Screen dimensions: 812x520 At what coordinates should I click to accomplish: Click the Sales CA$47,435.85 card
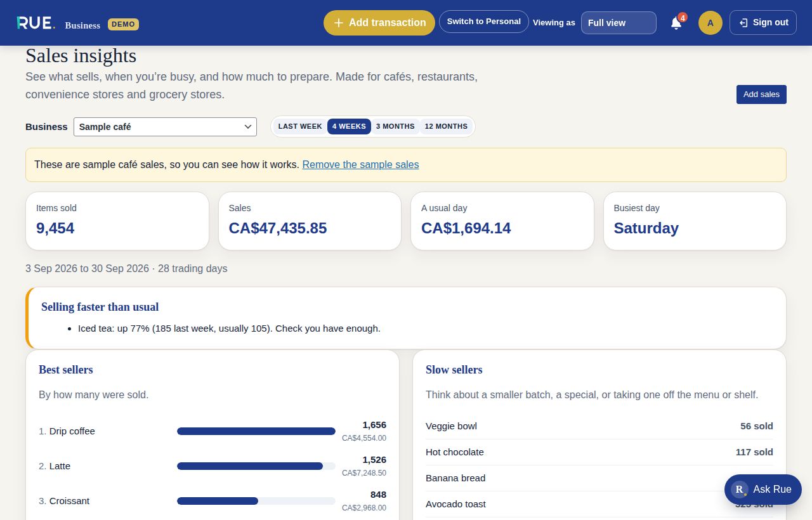(310, 221)
